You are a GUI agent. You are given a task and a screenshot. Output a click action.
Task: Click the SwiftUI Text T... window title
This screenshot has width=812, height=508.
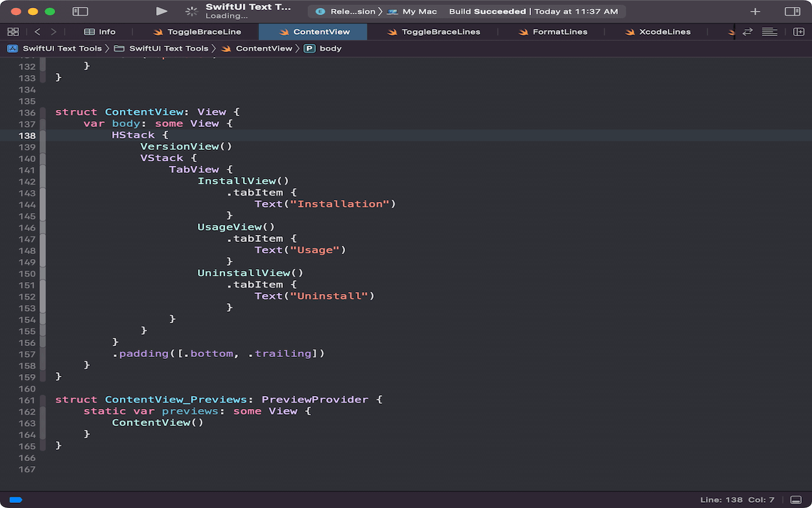coord(249,7)
